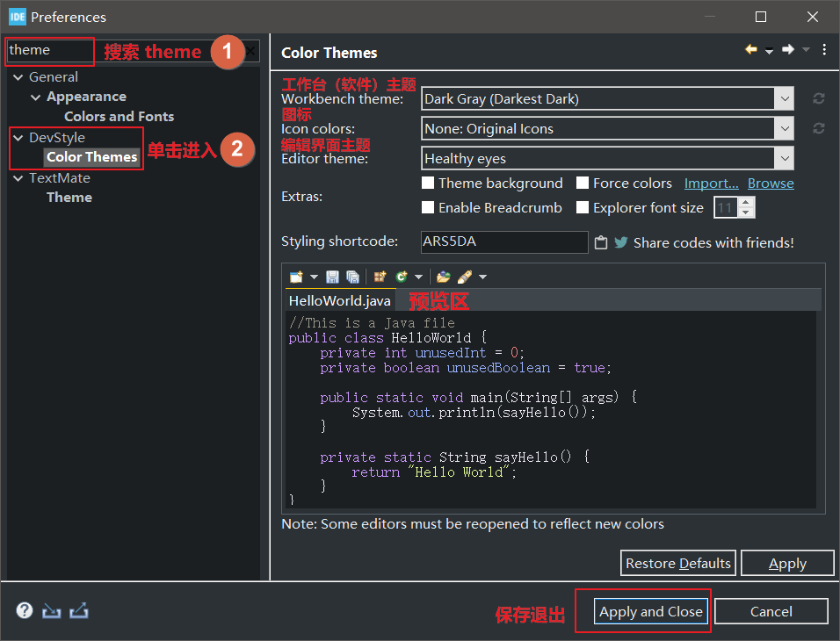Tick the Enable Breadcrumb checkbox
840x641 pixels.
[x=428, y=207]
